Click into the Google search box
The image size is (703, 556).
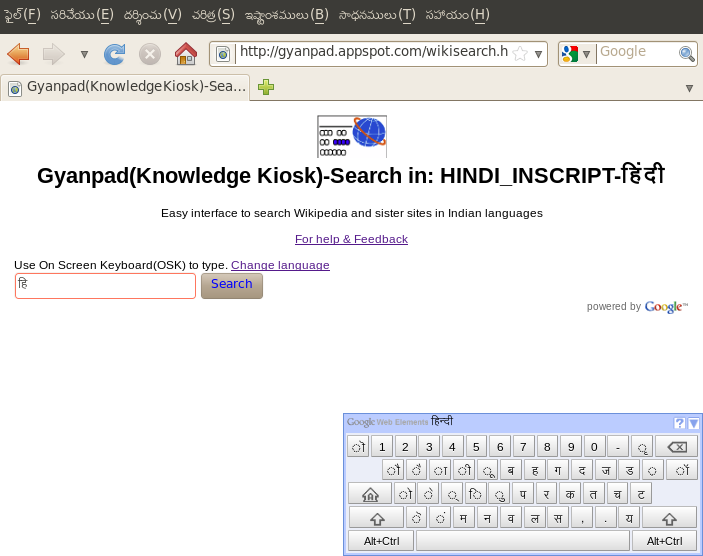coord(638,52)
